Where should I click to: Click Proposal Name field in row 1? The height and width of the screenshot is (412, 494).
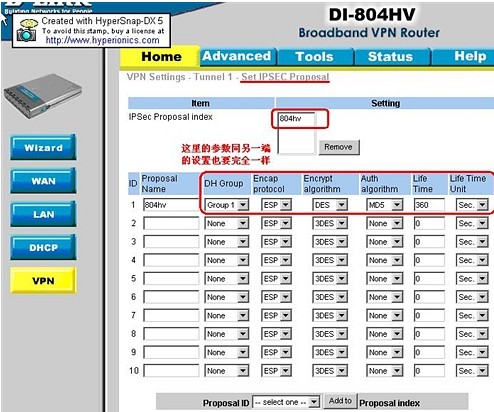point(171,205)
